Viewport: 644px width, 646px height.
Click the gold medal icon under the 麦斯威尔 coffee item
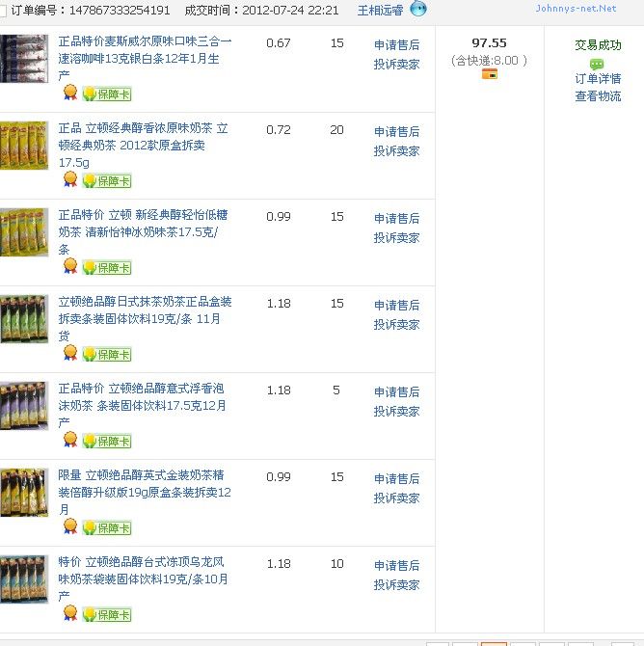point(70,93)
